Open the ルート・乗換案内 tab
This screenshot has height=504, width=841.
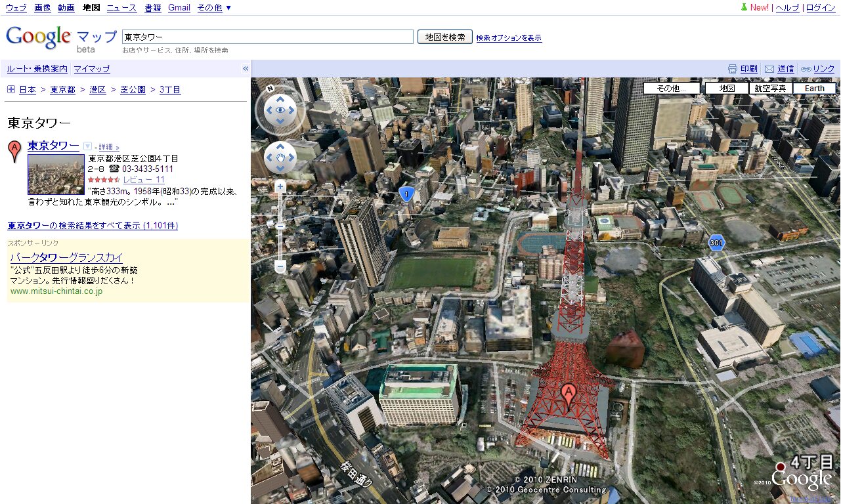tap(37, 69)
